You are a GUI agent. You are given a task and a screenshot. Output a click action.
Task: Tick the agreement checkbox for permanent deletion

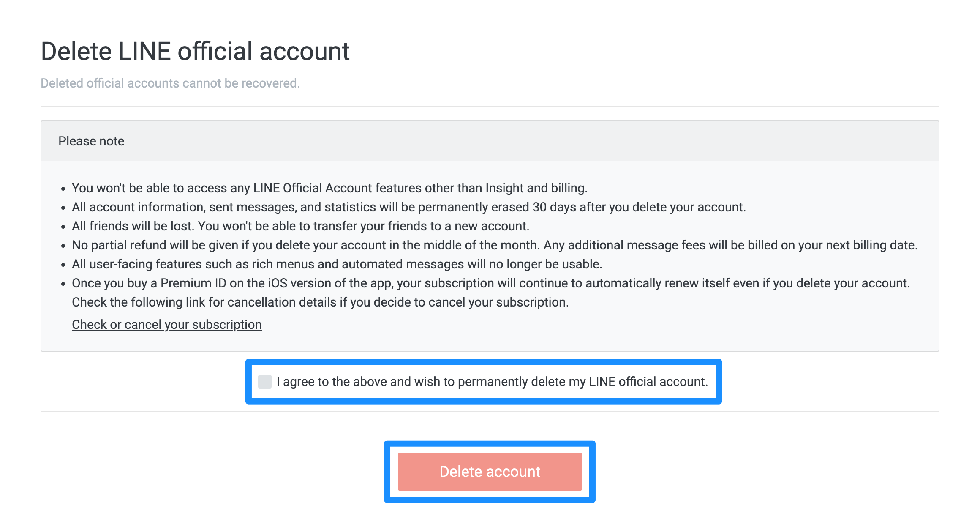pos(265,381)
